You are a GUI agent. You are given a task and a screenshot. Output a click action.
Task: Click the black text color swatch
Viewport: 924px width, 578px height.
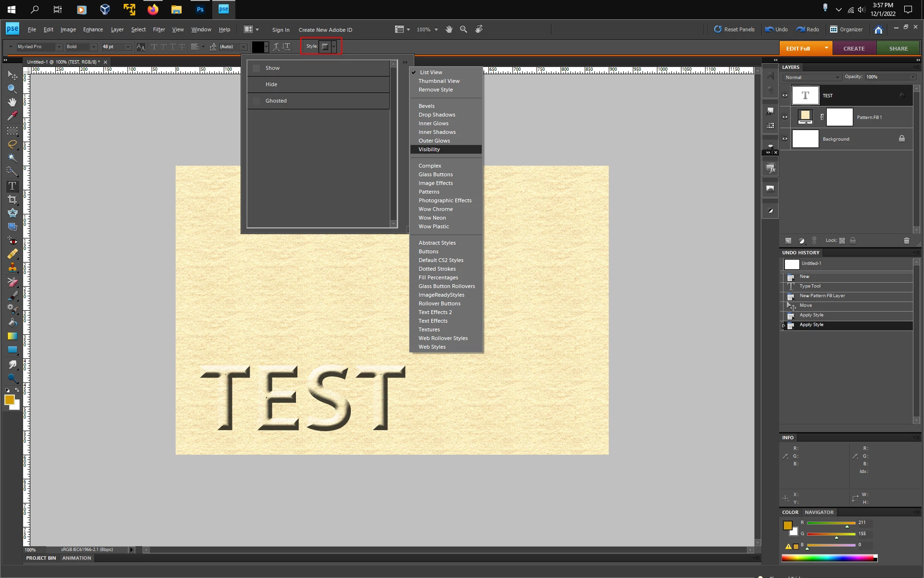258,47
